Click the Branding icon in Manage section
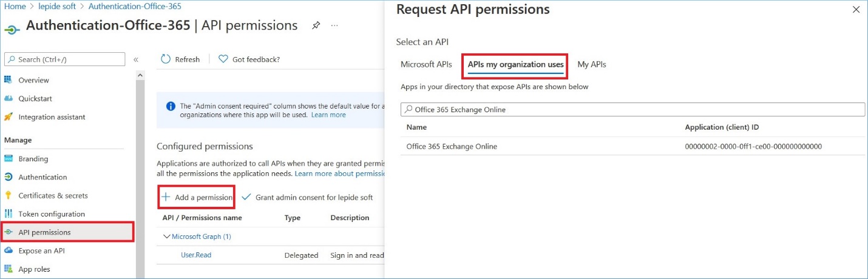Screen dimensions: 868x279 [x=8, y=159]
